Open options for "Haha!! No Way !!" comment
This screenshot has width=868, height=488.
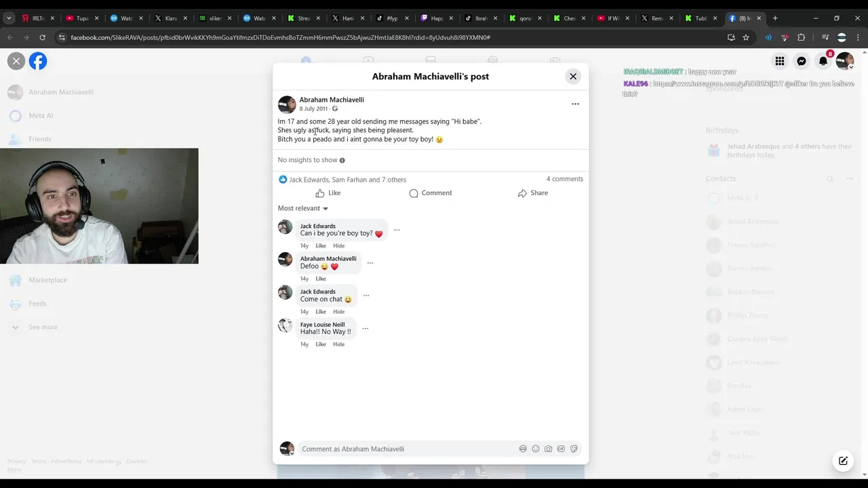(x=365, y=329)
